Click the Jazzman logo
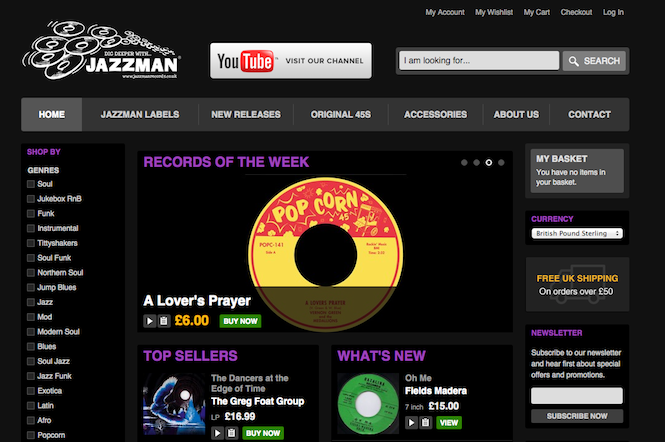Image resolution: width=665 pixels, height=442 pixels. pos(101,50)
